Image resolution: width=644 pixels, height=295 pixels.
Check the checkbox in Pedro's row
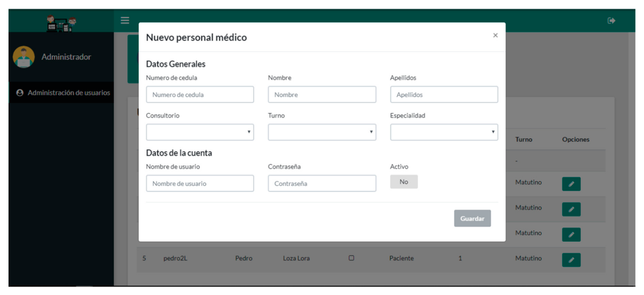351,258
